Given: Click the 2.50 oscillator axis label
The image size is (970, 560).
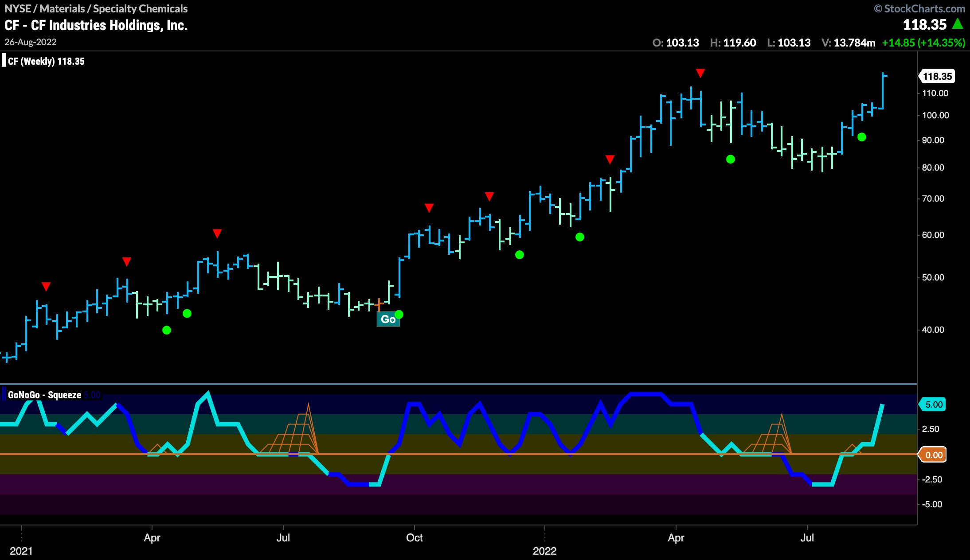Looking at the screenshot, I should click(x=931, y=429).
